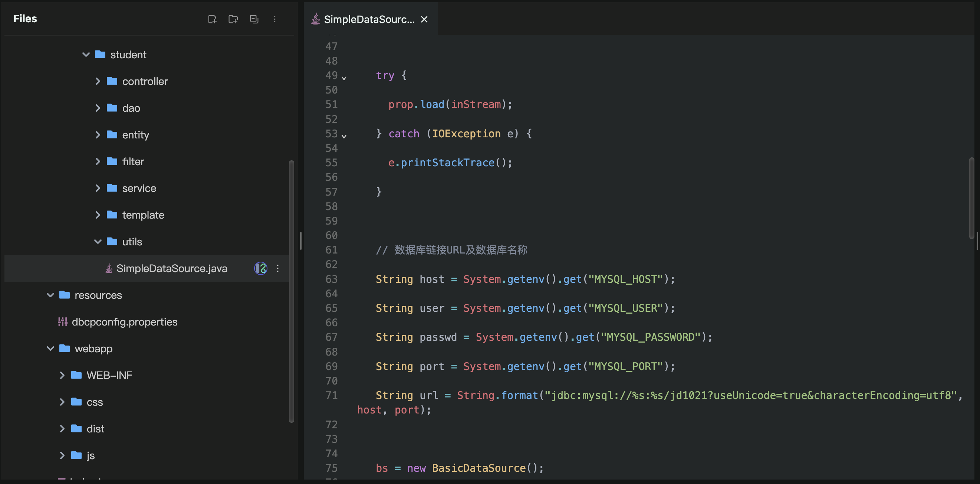Fold the try block at line 49
This screenshot has height=484, width=980.
(x=344, y=78)
